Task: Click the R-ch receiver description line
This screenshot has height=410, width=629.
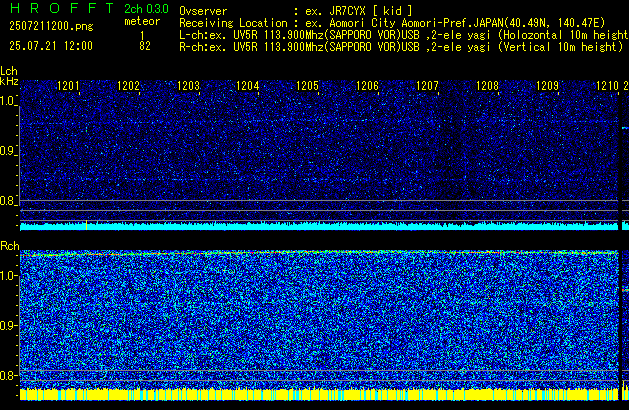Action: pyautogui.click(x=401, y=47)
